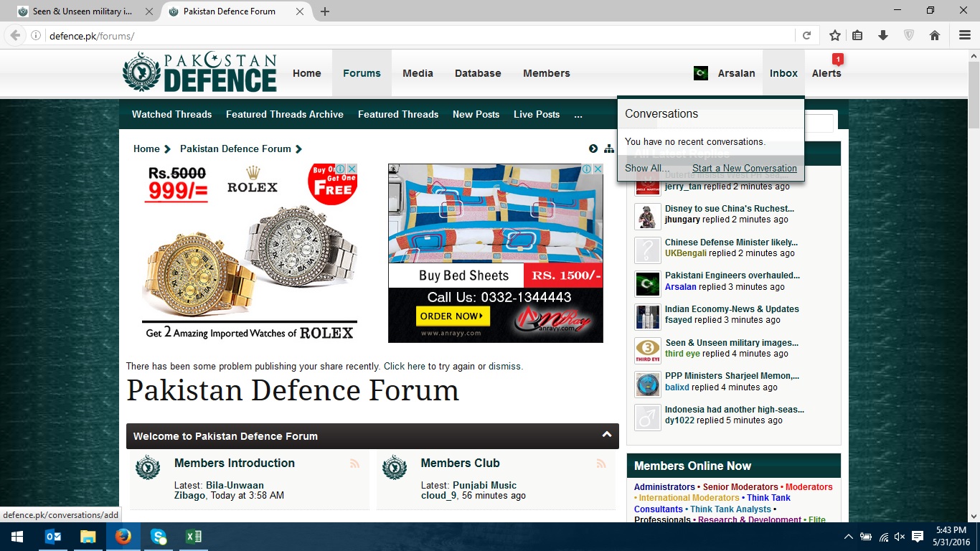The width and height of the screenshot is (980, 551).
Task: Open the Media nav tab
Action: 418,73
